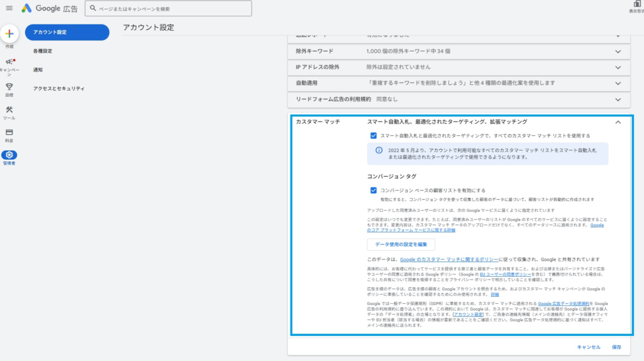Uncheck スマート自動入札 Customer Match list checkbox

coord(374,135)
